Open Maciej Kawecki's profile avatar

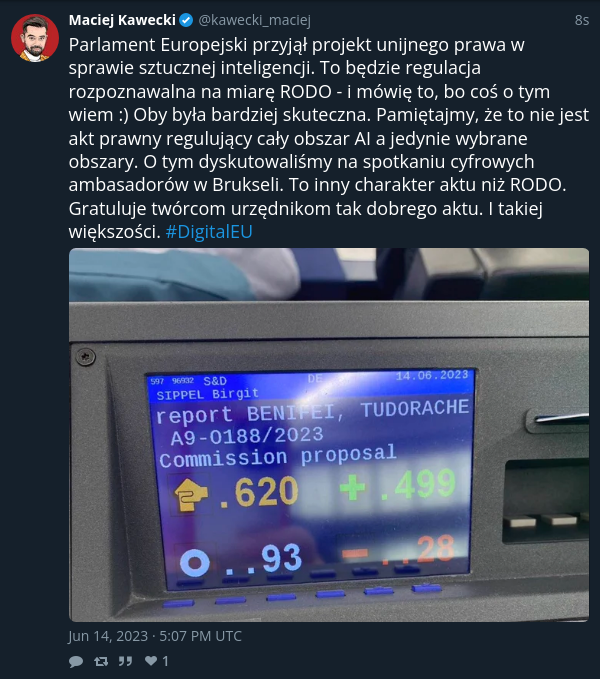point(35,38)
